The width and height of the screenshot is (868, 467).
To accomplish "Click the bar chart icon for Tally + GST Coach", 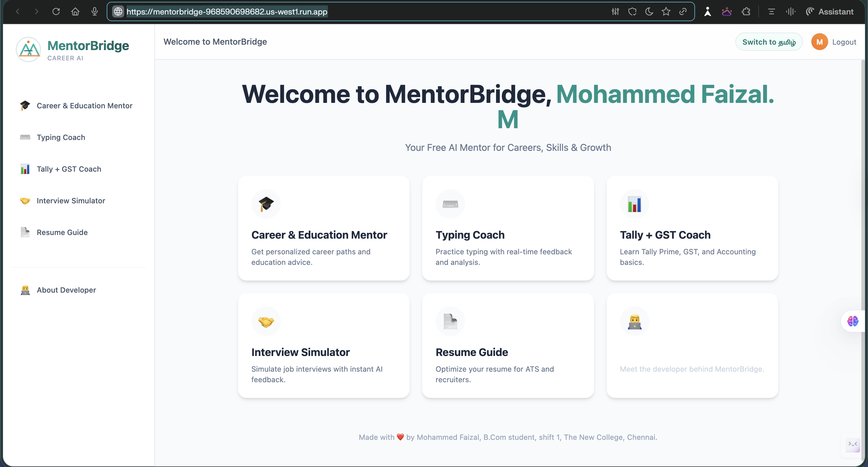I will click(x=634, y=204).
